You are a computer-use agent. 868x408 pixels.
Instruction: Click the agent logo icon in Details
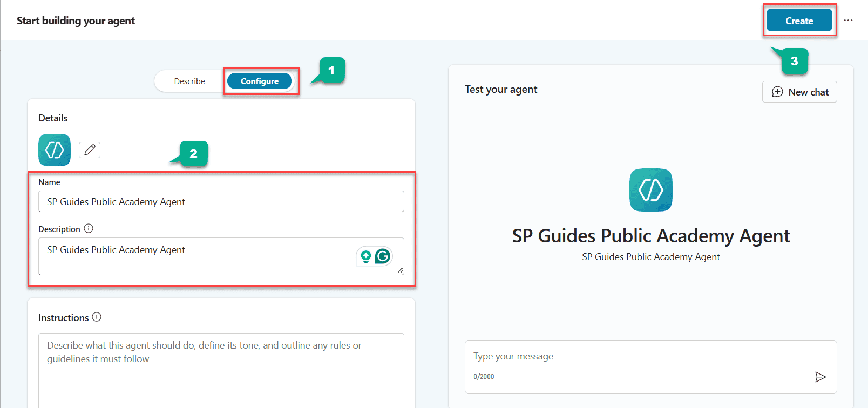(55, 149)
